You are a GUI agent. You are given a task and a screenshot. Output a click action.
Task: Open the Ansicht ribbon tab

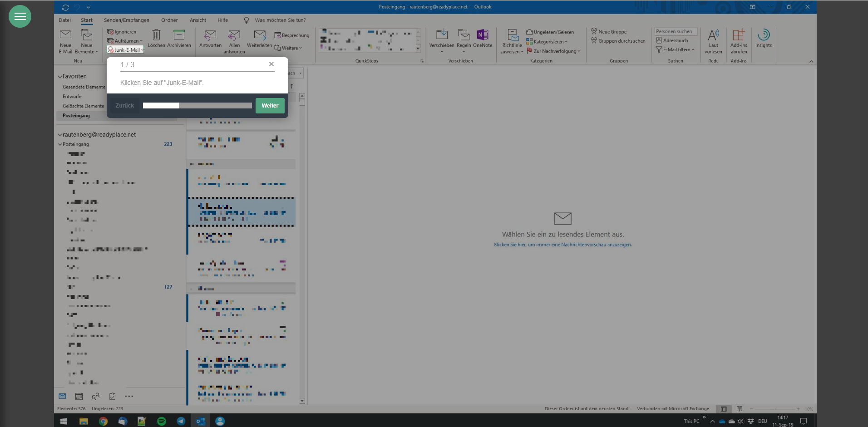click(x=197, y=20)
